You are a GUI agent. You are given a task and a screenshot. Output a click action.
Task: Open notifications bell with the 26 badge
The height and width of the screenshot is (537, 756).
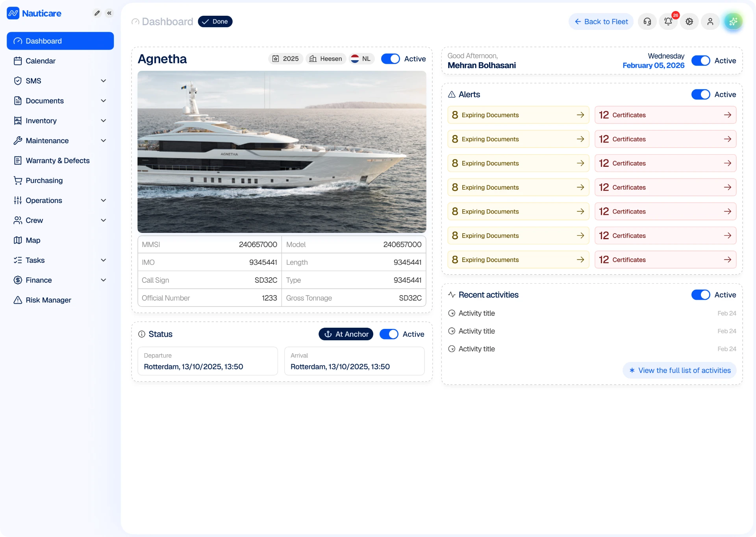(668, 22)
